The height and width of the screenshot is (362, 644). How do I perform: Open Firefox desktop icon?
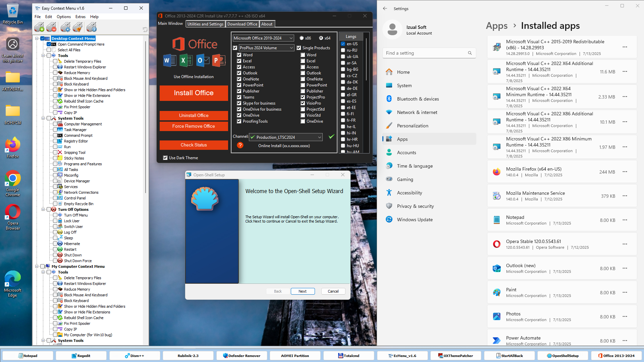[13, 147]
